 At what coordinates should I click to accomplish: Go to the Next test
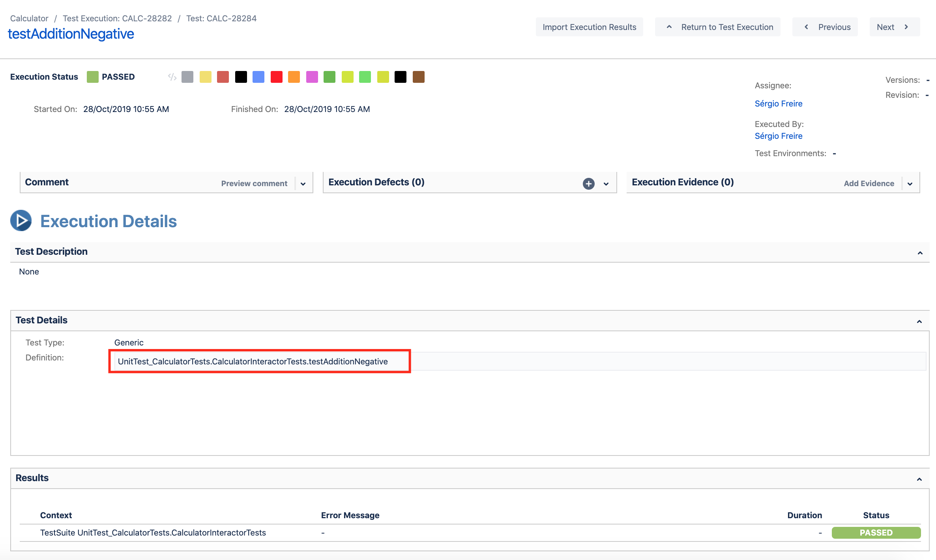coord(895,27)
